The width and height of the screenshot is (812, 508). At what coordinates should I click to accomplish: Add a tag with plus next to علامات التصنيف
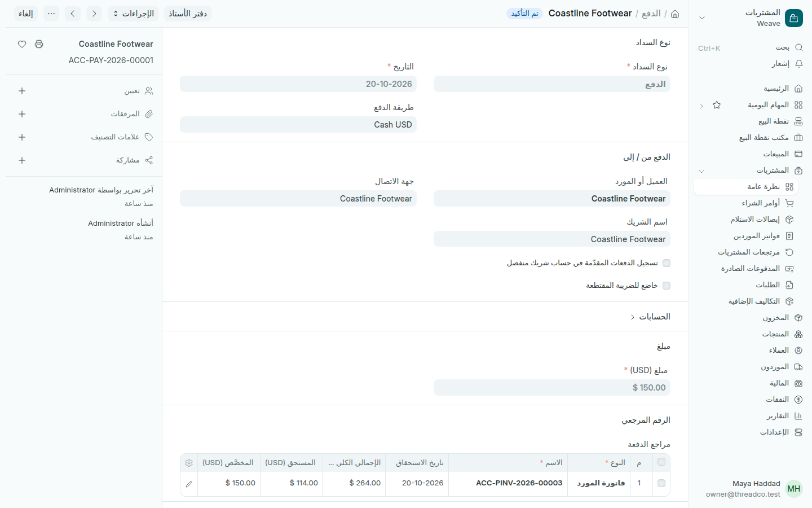coord(22,137)
